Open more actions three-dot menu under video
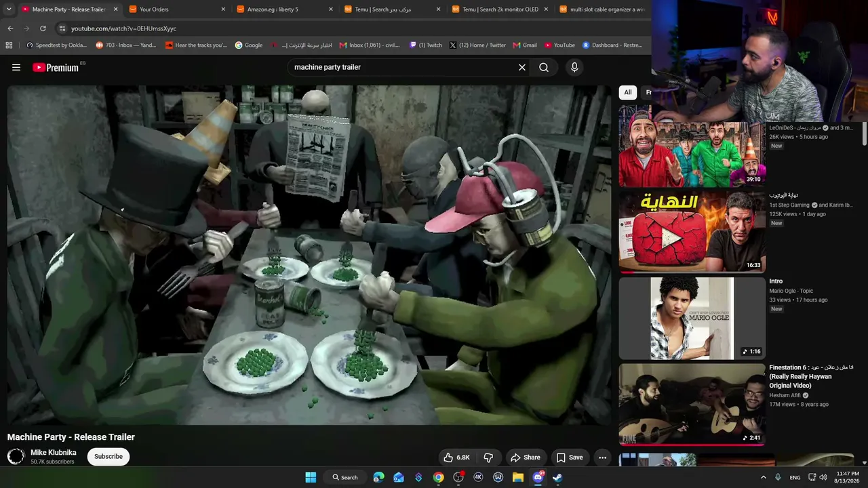The image size is (868, 488). pos(602,457)
